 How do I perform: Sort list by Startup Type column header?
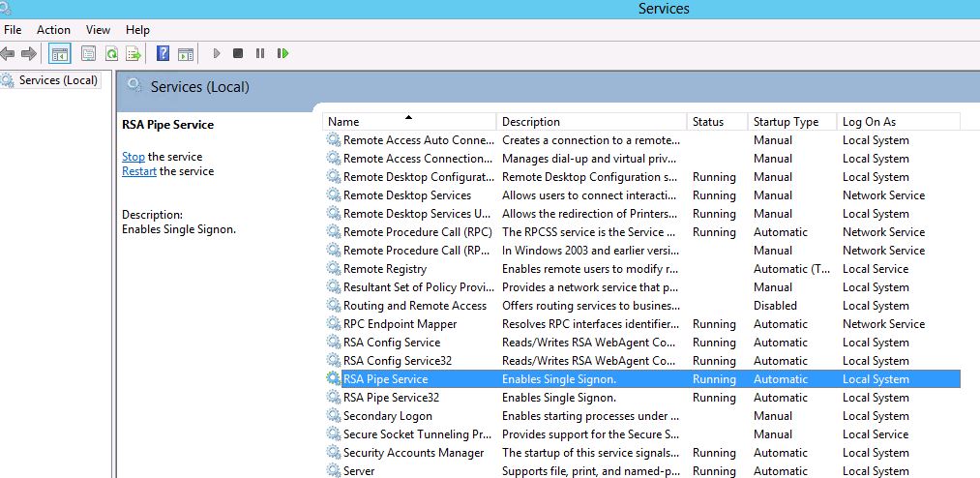click(x=786, y=122)
